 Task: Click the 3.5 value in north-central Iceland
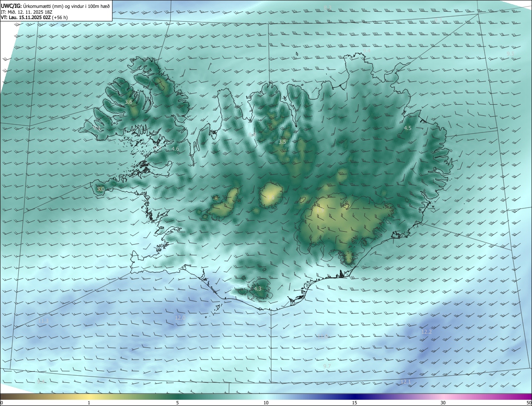point(282,142)
